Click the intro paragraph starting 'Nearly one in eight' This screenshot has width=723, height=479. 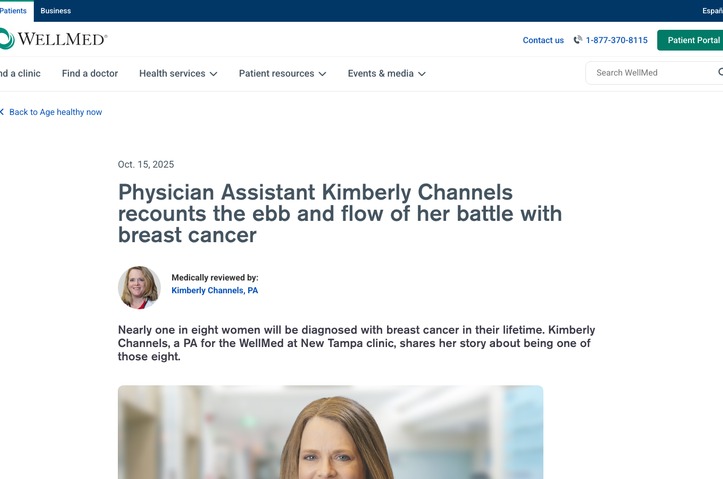click(356, 343)
